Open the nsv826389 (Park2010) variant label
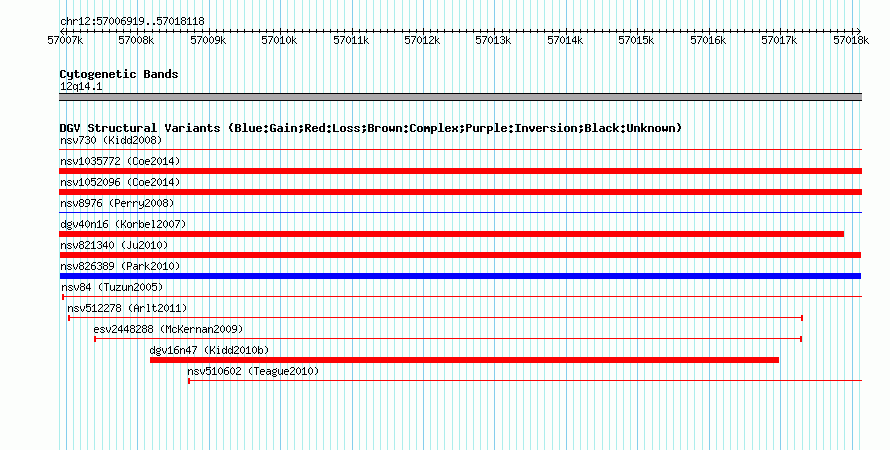Screen dimensions: 890x450 click(120, 266)
